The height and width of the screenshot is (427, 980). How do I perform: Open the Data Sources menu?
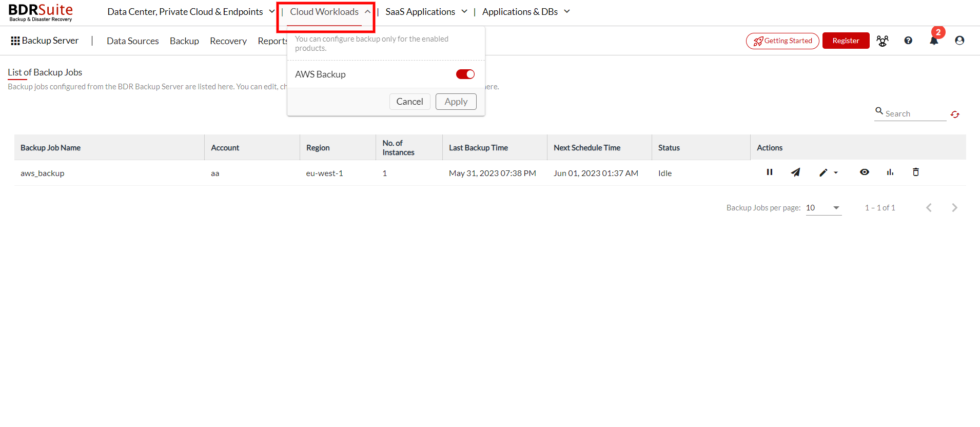point(133,41)
